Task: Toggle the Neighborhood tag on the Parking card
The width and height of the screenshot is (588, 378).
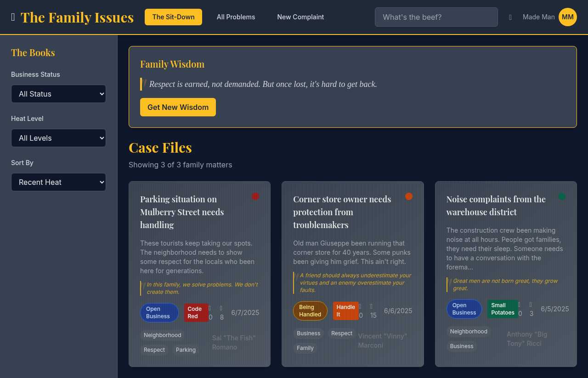Action: pos(162,335)
